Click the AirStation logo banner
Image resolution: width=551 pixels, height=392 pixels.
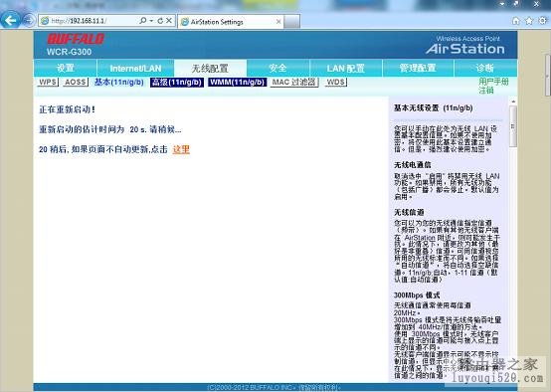click(x=465, y=46)
